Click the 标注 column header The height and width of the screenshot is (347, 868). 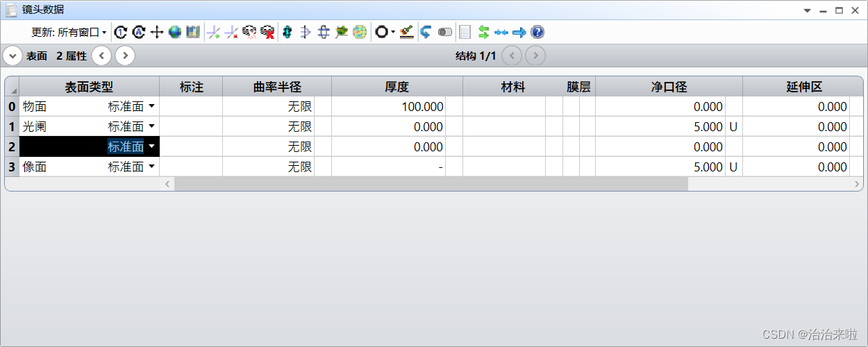click(x=191, y=87)
